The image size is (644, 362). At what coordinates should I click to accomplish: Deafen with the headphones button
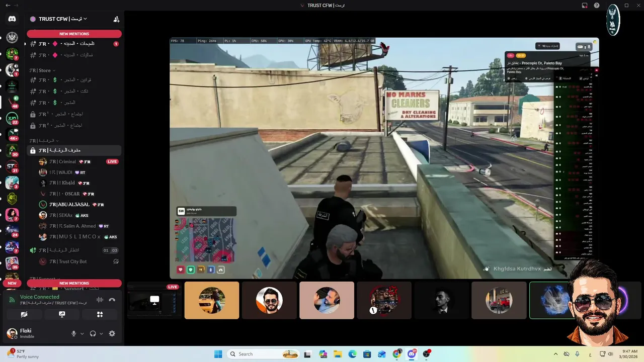[93, 333]
